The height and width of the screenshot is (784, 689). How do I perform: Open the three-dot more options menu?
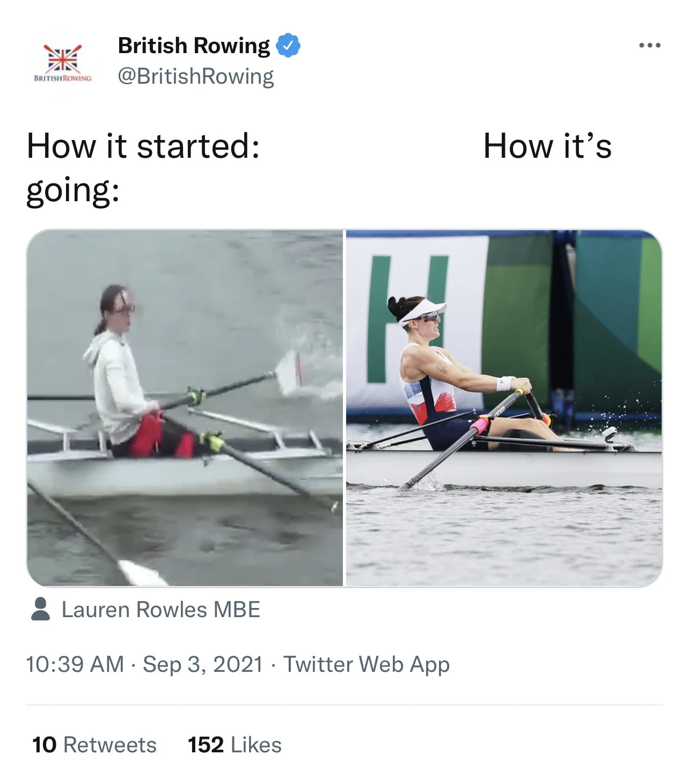(x=650, y=46)
